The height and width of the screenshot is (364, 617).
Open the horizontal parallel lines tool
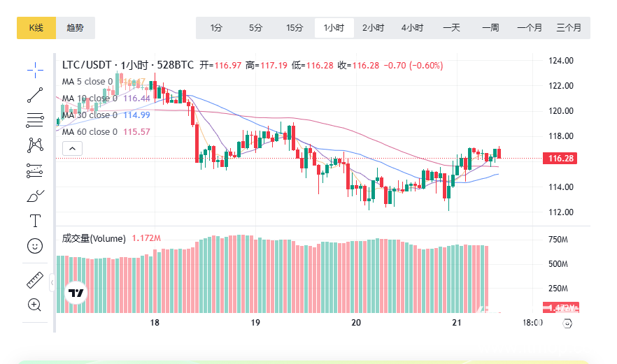pos(35,119)
